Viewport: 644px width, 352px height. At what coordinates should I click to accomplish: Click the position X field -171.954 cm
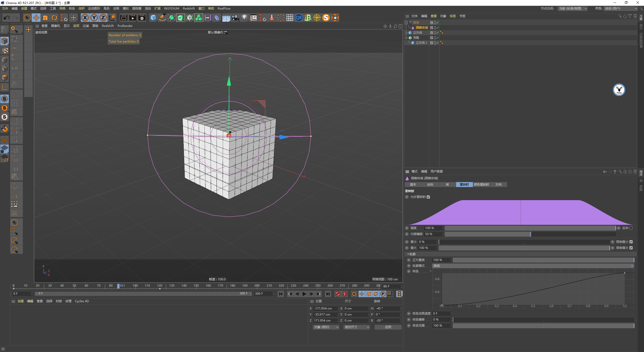pyautogui.click(x=326, y=309)
